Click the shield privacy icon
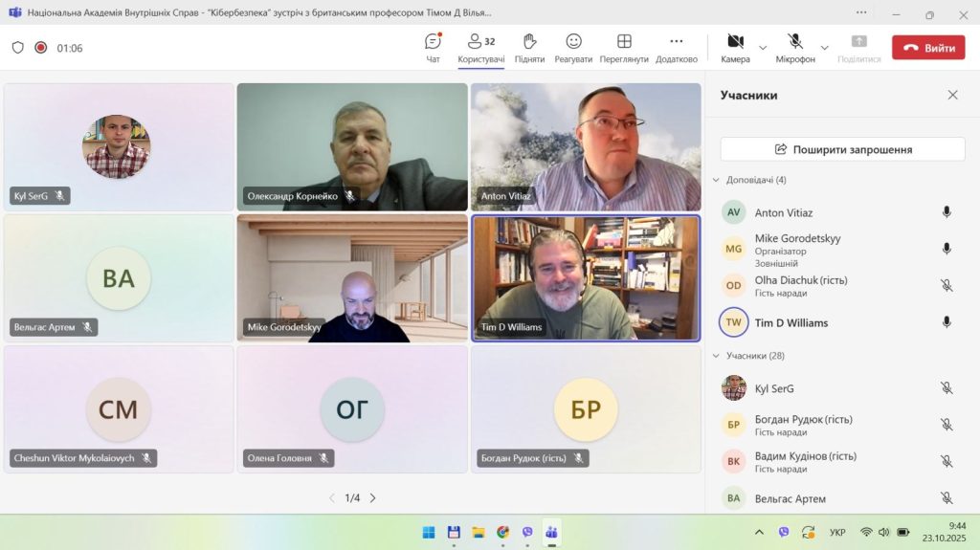Image resolution: width=980 pixels, height=550 pixels. [17, 48]
